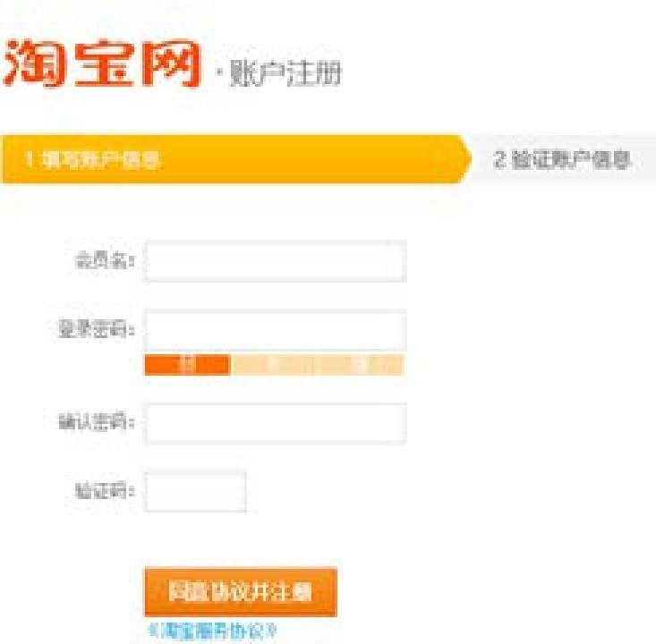Click the weak (弱) password strength segment
656x644 pixels.
[x=187, y=364]
